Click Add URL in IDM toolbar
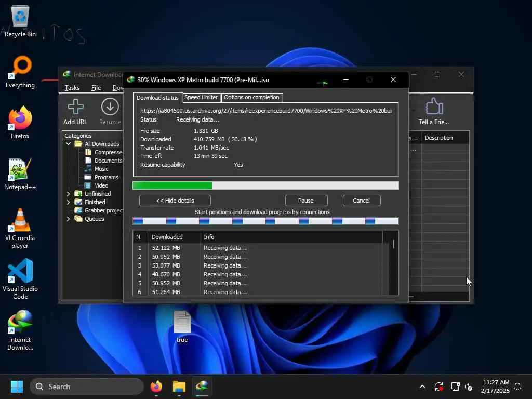 tap(75, 112)
